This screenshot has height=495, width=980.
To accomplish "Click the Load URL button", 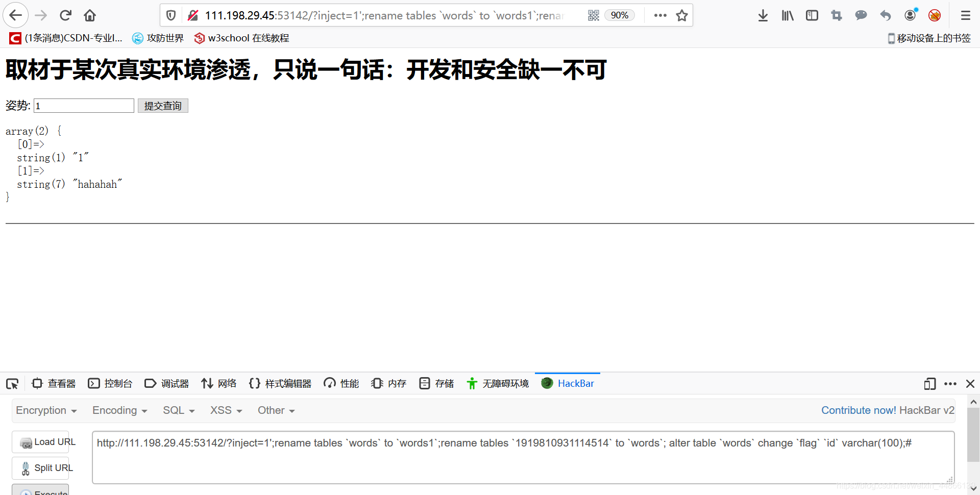I will [x=40, y=442].
